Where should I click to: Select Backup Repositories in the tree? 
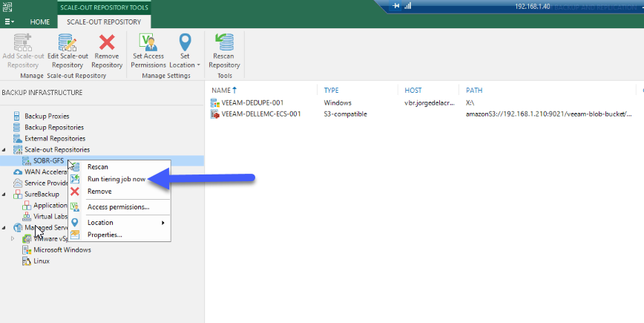(54, 128)
